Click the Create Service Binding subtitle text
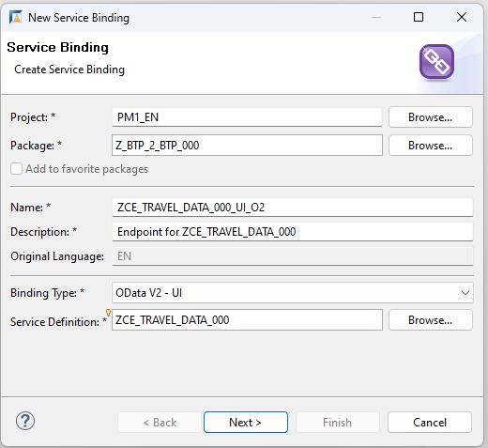 pyautogui.click(x=69, y=70)
